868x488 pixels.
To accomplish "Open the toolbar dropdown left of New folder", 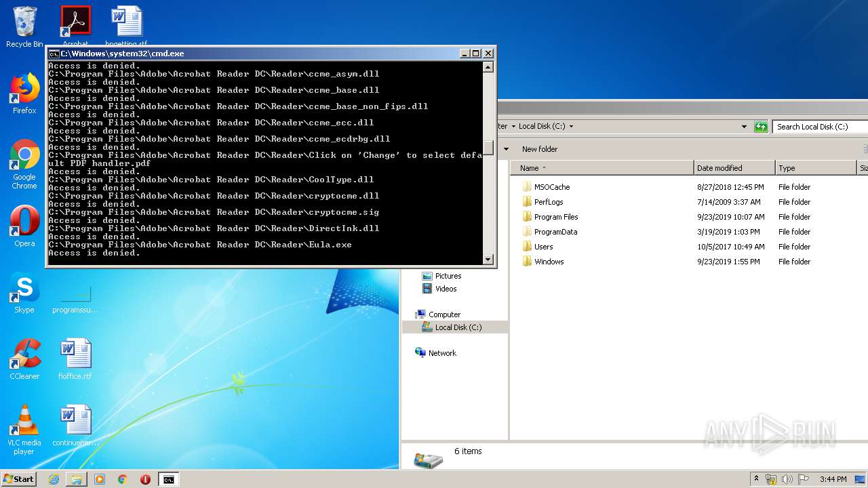I will 506,149.
